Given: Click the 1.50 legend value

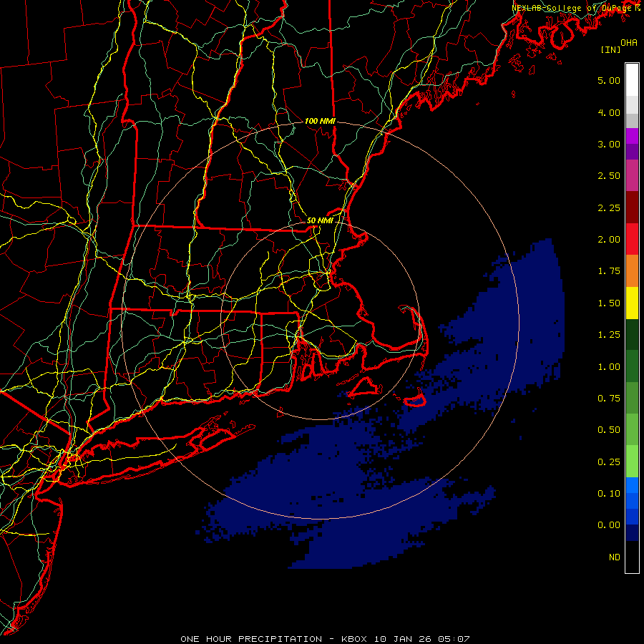Looking at the screenshot, I should (609, 303).
